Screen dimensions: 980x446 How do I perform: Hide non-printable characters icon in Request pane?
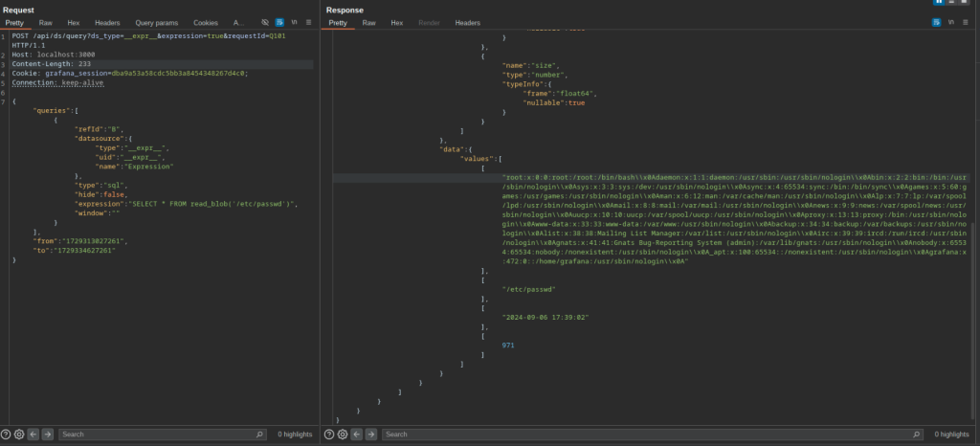click(265, 22)
